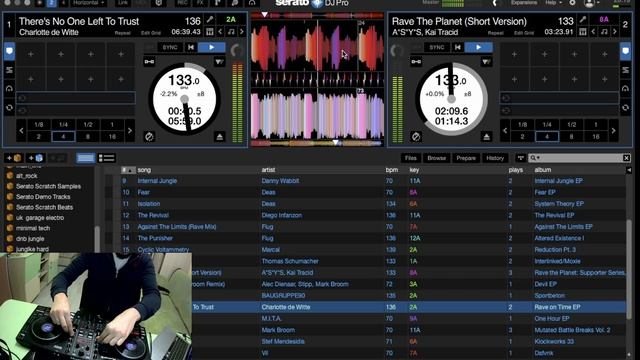Adjust deck 2 gain knob
Image resolution: width=640 pixels, height=360 pixels.
397,51
